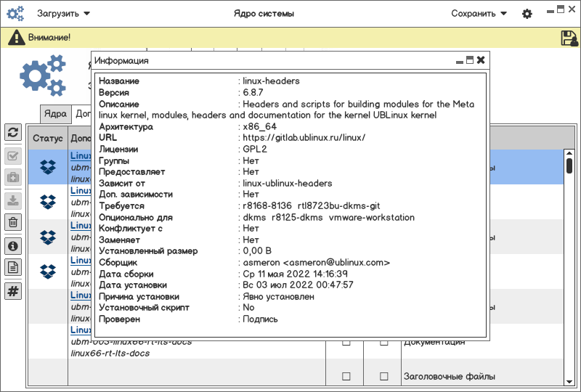Image resolution: width=581 pixels, height=392 pixels.
Task: Click the package name value linux-headers
Action: coord(271,81)
